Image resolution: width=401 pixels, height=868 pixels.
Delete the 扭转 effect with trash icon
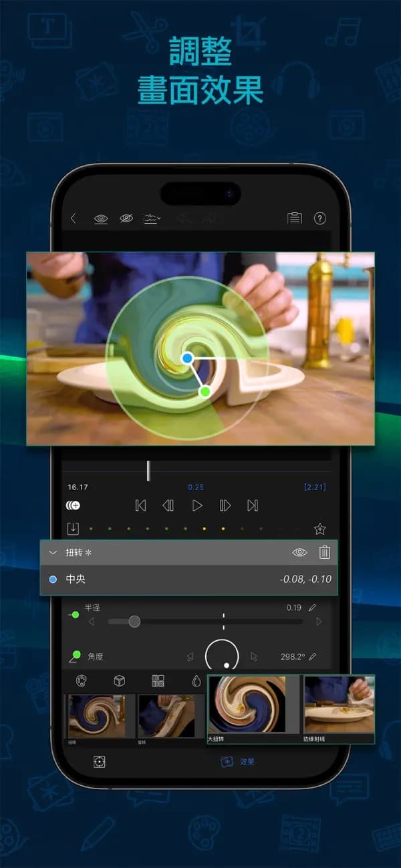click(x=324, y=552)
